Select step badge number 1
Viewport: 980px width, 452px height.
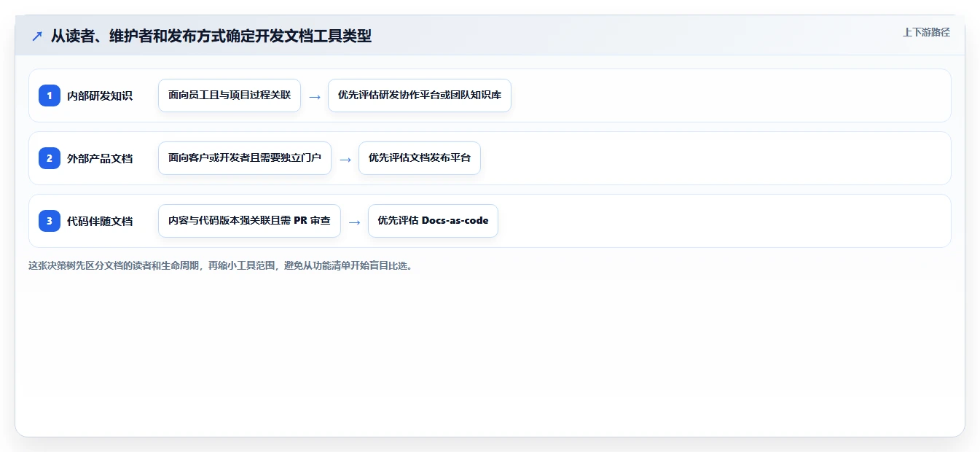click(x=50, y=95)
